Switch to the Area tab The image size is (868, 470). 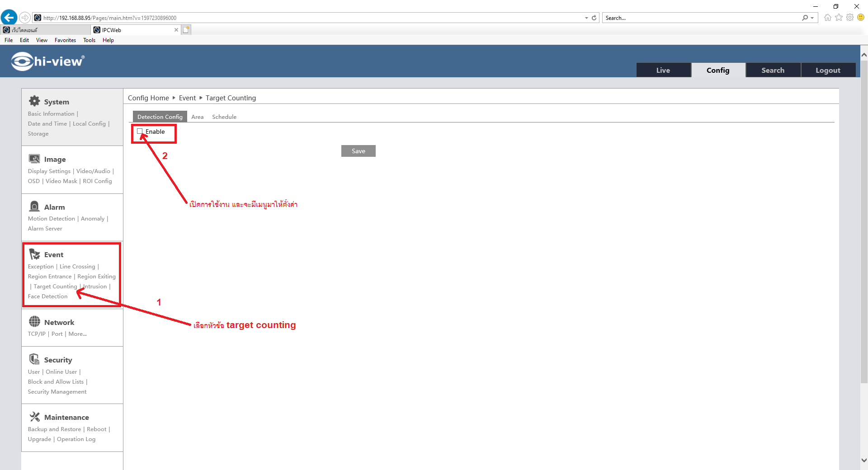[x=197, y=117]
